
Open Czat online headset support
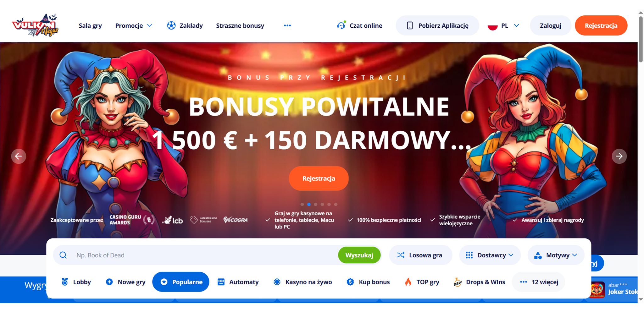360,25
